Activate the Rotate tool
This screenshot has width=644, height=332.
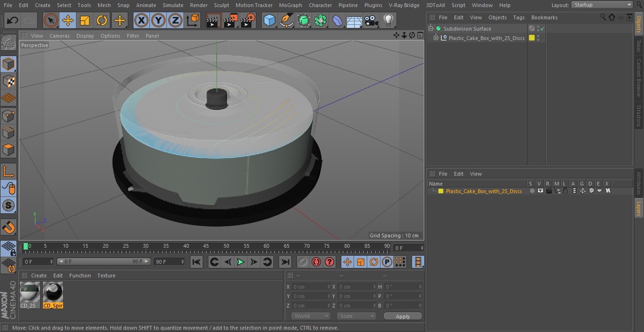[102, 20]
